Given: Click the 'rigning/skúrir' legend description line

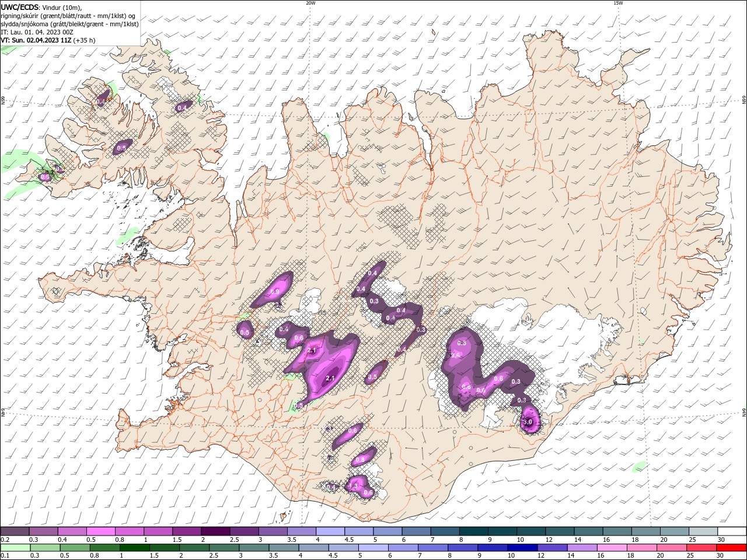Looking at the screenshot, I should click(x=68, y=16).
